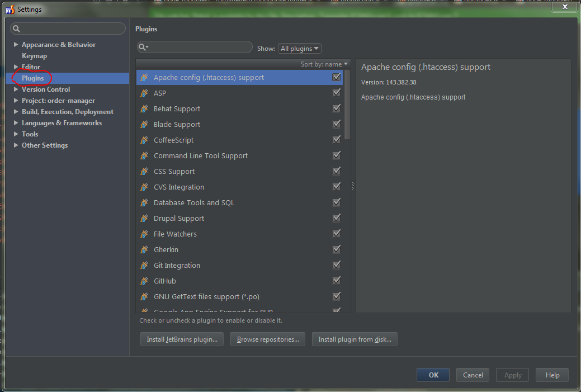The height and width of the screenshot is (392, 581).
Task: Open the Other Settings category
Action: click(45, 145)
